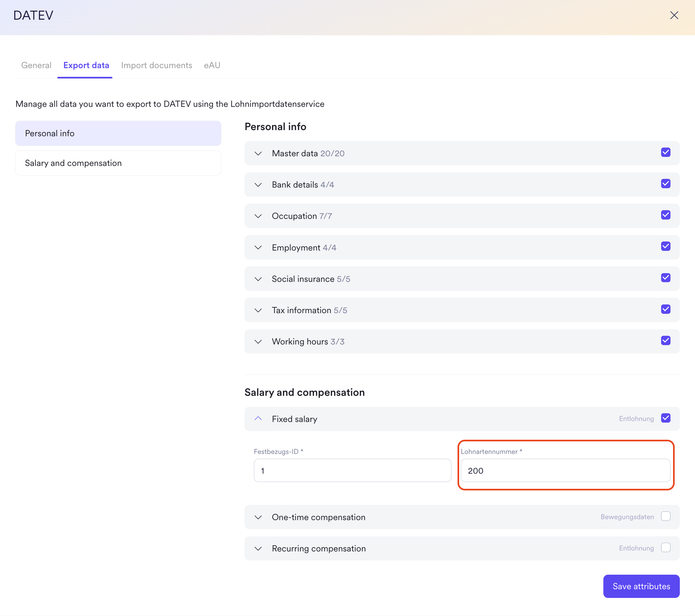Expand the Working hours section chevron
The image size is (695, 616).
[258, 342]
